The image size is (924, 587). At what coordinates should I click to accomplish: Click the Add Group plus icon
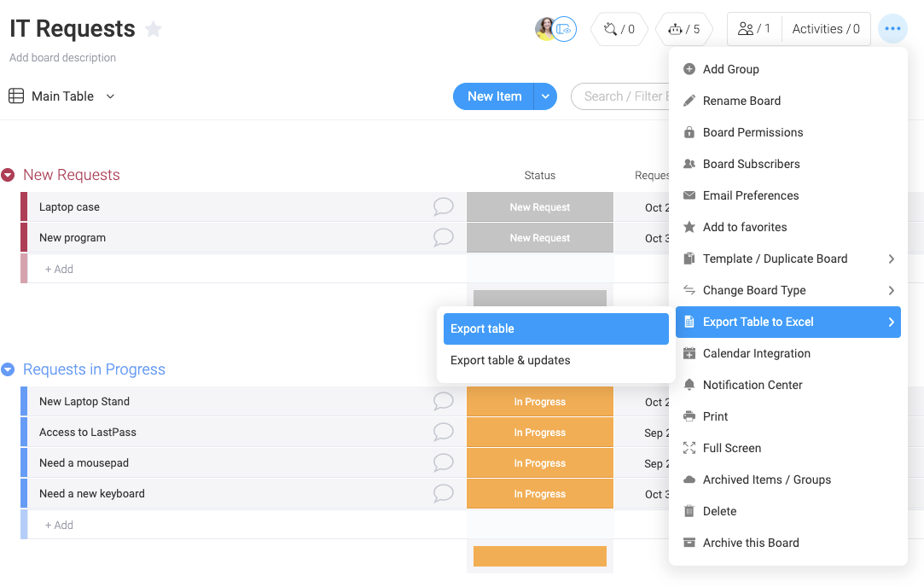pos(689,69)
